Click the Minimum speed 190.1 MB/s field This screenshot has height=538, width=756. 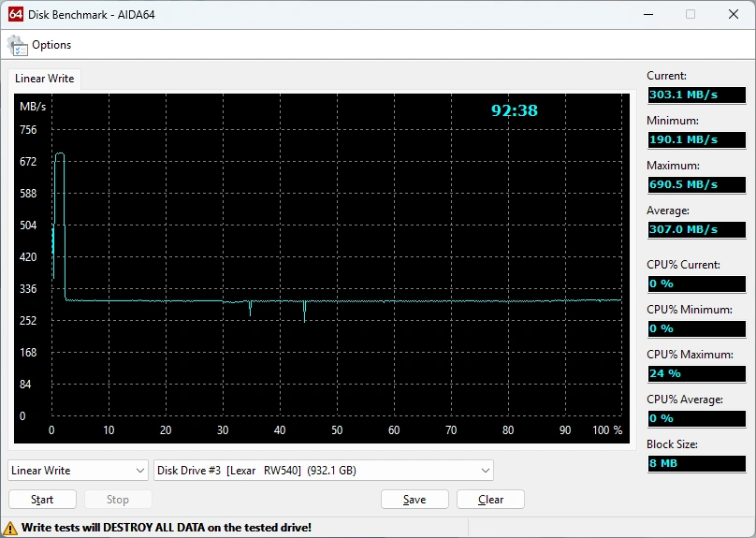[x=696, y=139]
